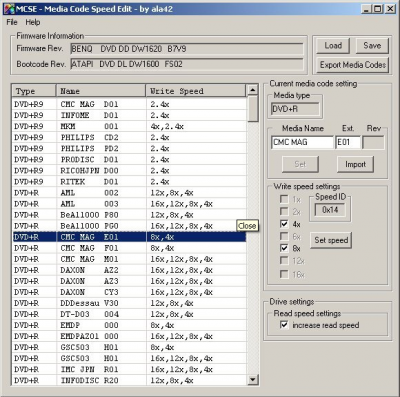Image resolution: width=400 pixels, height=397 pixels.
Task: Click the list scroll down arrow
Action: point(253,379)
